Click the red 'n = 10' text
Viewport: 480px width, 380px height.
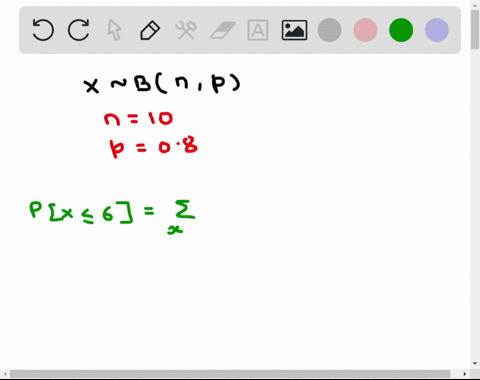pos(138,119)
